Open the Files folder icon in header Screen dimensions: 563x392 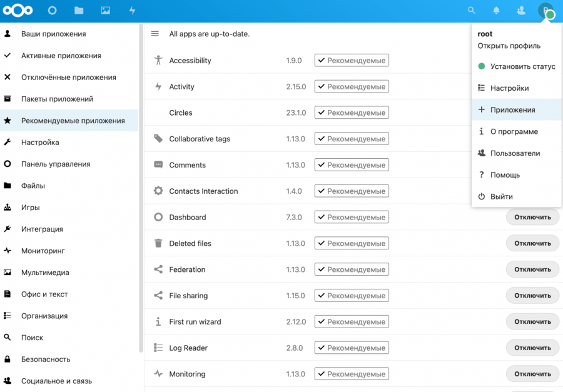pos(79,11)
